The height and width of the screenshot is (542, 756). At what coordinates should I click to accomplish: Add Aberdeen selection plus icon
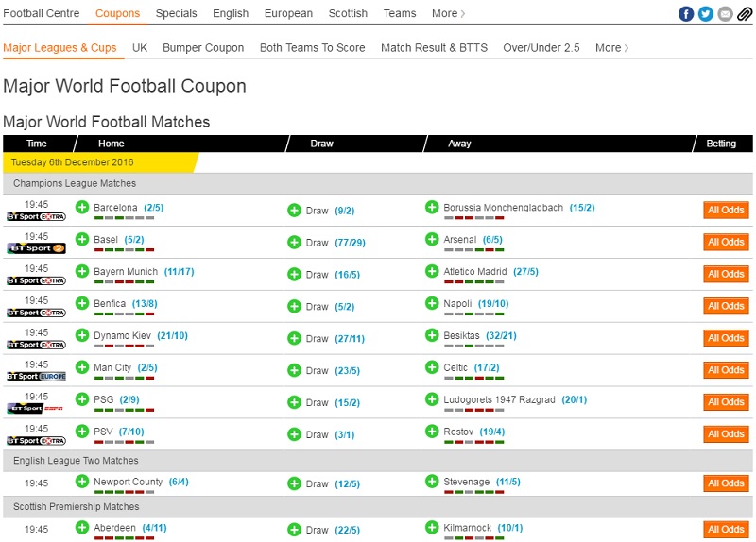click(82, 528)
